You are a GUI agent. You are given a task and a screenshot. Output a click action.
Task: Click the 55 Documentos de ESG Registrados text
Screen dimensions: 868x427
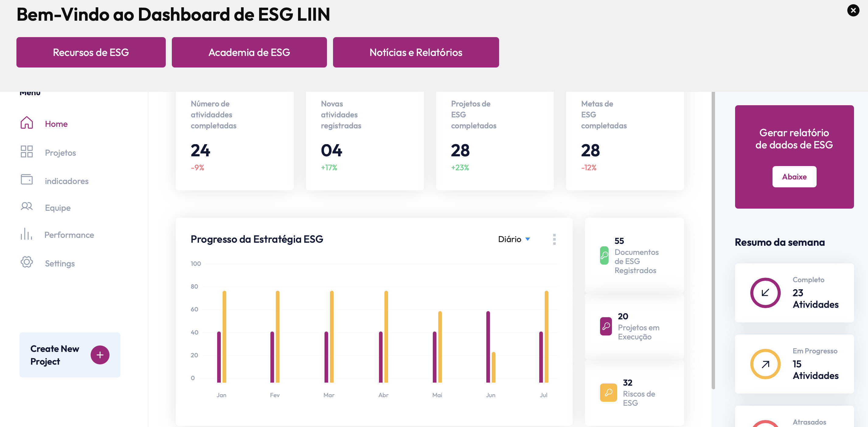(x=636, y=256)
